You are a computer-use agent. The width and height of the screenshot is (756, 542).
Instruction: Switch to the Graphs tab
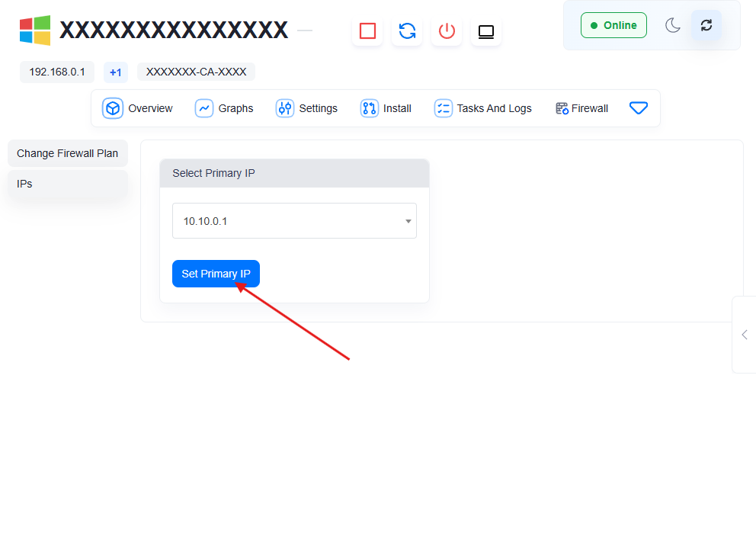point(224,108)
